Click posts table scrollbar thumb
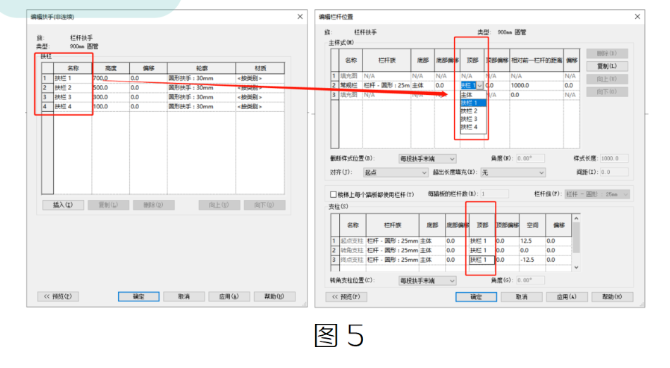 tap(576, 238)
